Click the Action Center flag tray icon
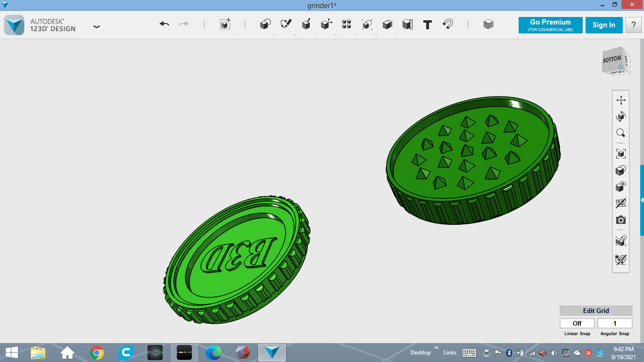This screenshot has height=362, width=644. [498, 353]
